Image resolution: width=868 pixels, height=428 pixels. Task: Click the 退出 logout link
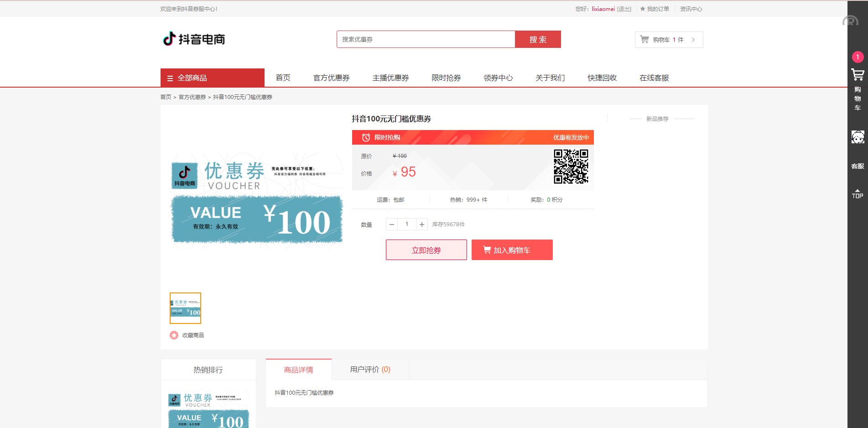click(624, 9)
